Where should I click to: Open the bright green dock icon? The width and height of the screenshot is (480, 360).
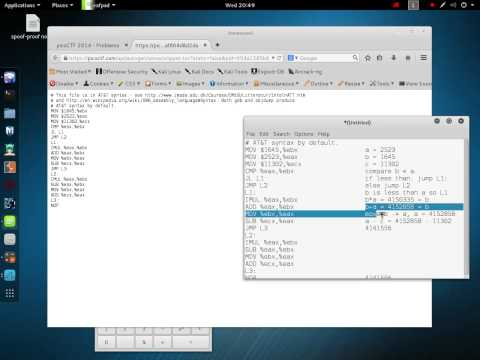tap(10, 221)
